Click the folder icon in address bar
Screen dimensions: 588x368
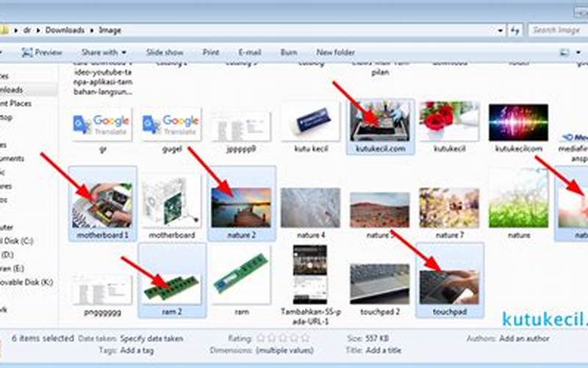4,30
